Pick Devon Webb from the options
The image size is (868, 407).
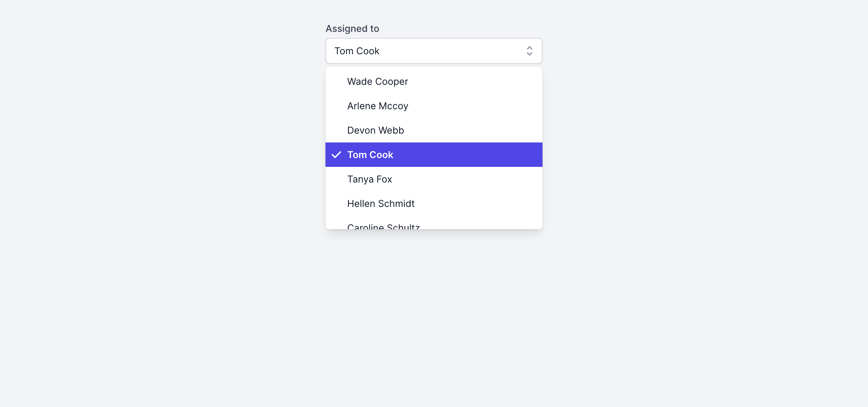pos(375,131)
